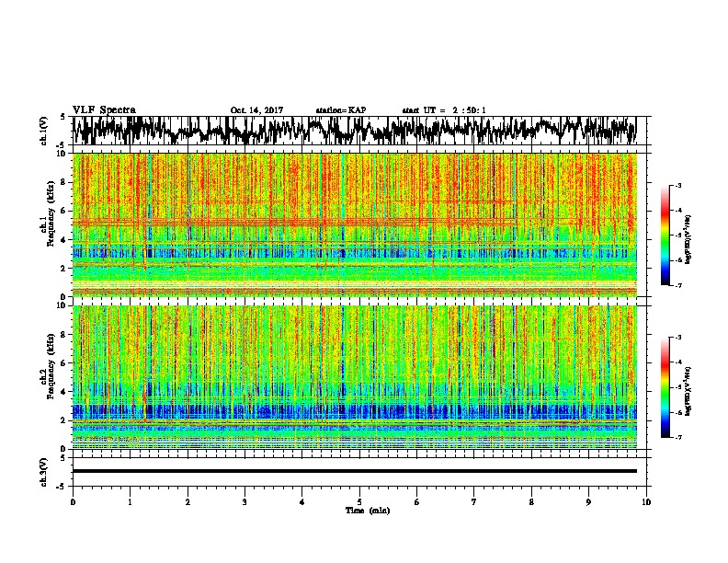Click the ch.1 voltage waveform trace
728x563 pixels.
(355, 131)
